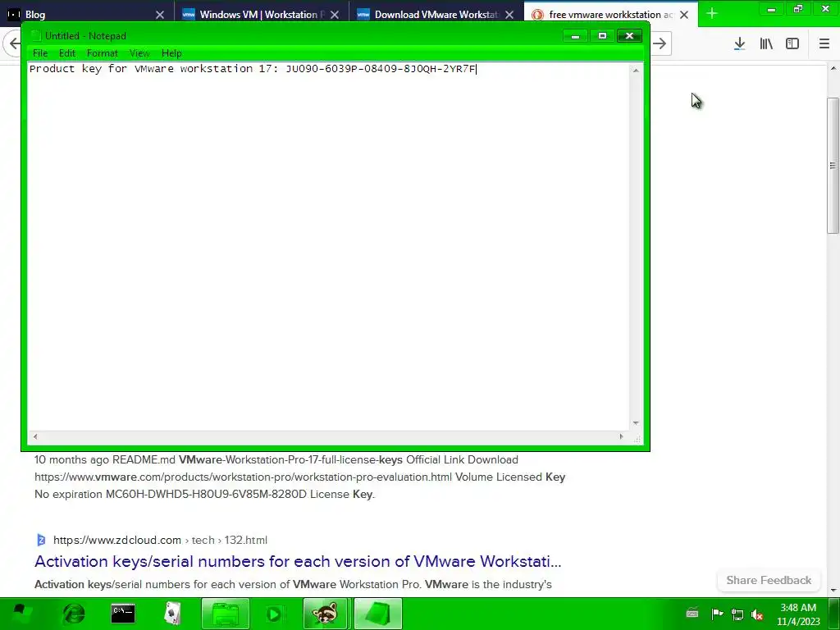Open the file explorer folder taskbar icon

(x=226, y=614)
